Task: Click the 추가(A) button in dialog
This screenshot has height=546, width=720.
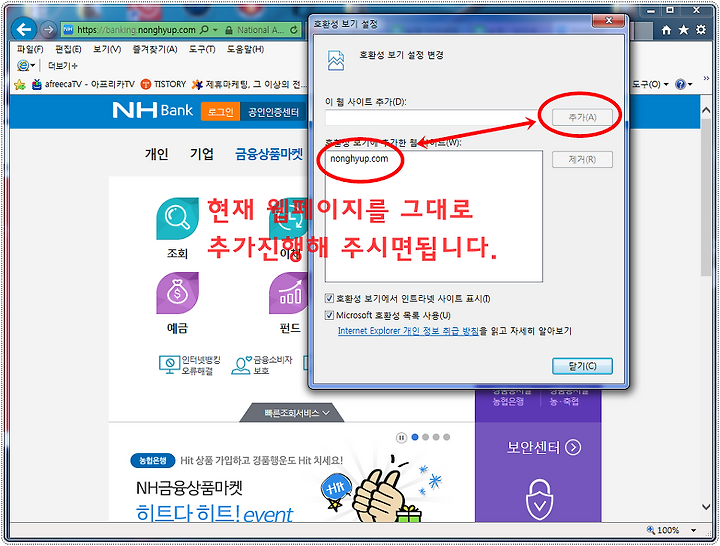Action: [x=582, y=118]
